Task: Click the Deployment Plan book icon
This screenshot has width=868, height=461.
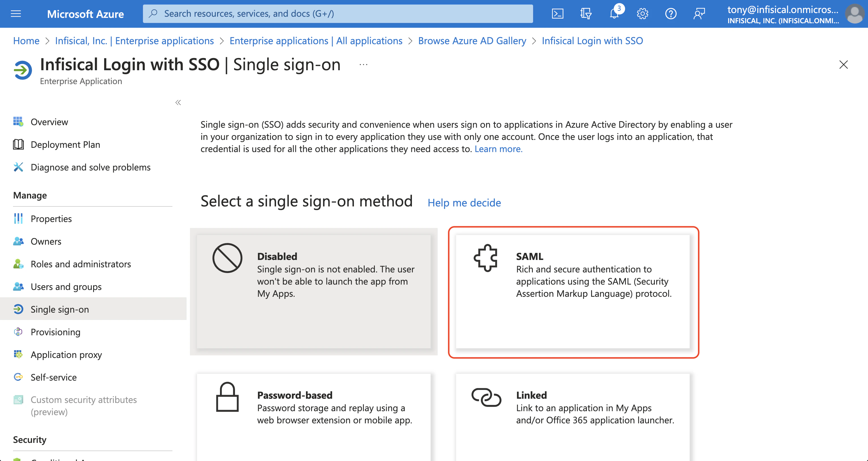Action: [x=18, y=144]
